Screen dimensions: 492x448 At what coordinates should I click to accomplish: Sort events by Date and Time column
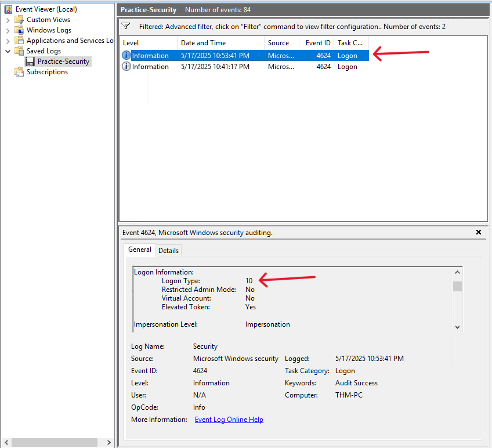point(220,43)
